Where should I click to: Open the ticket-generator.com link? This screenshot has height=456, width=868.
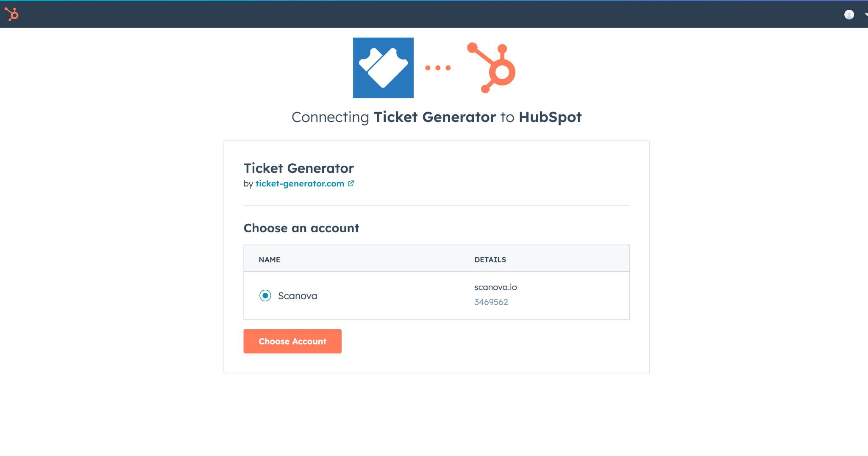point(300,184)
